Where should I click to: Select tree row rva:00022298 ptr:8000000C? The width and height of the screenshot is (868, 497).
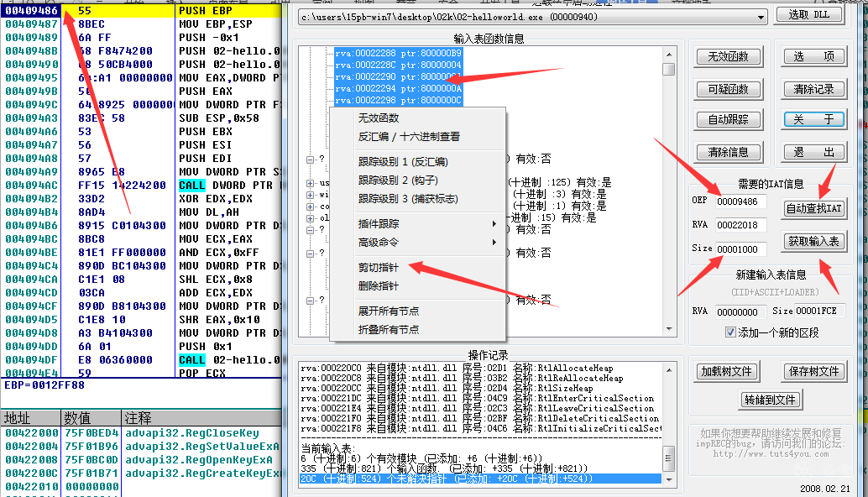click(398, 100)
